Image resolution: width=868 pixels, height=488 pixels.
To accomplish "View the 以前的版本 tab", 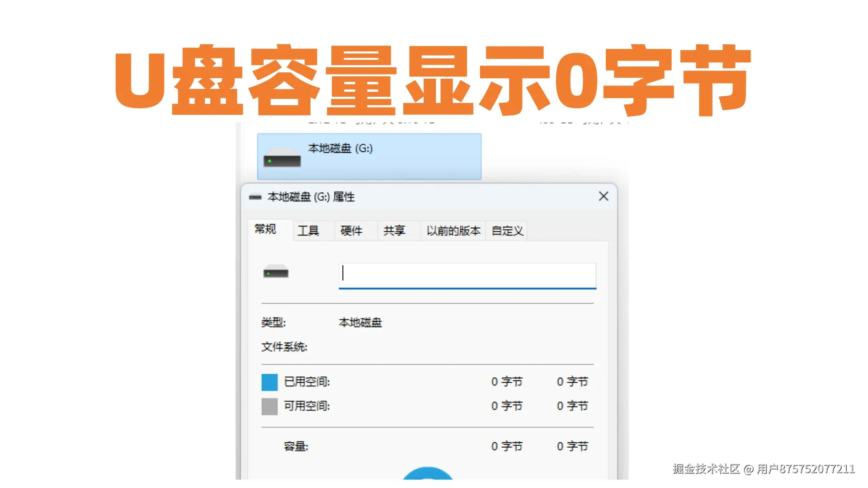I will tap(453, 230).
